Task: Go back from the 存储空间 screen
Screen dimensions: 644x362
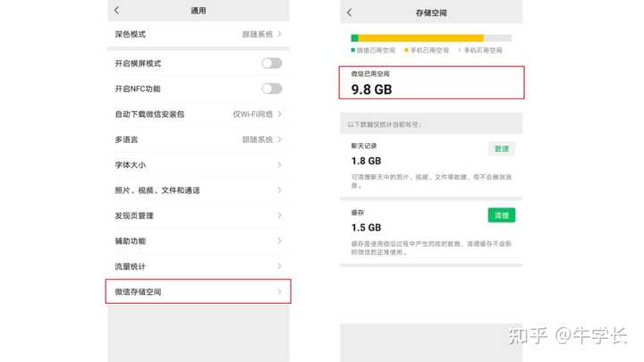Action: [350, 13]
